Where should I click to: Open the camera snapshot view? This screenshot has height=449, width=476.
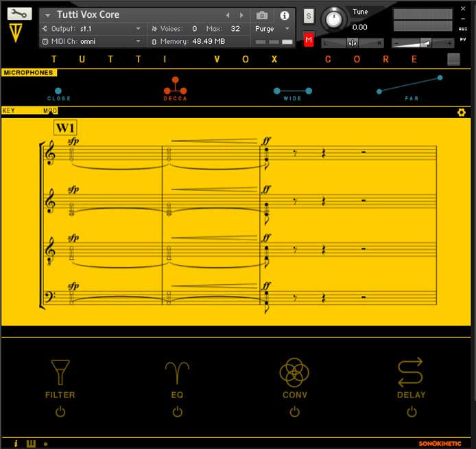[262, 15]
